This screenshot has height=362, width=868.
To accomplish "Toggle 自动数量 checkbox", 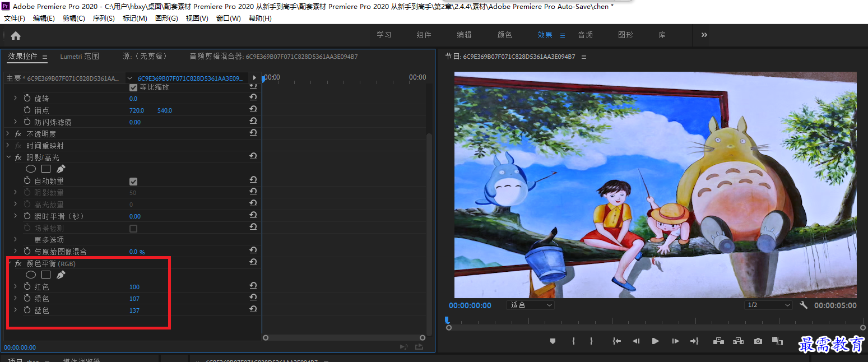I will 133,182.
